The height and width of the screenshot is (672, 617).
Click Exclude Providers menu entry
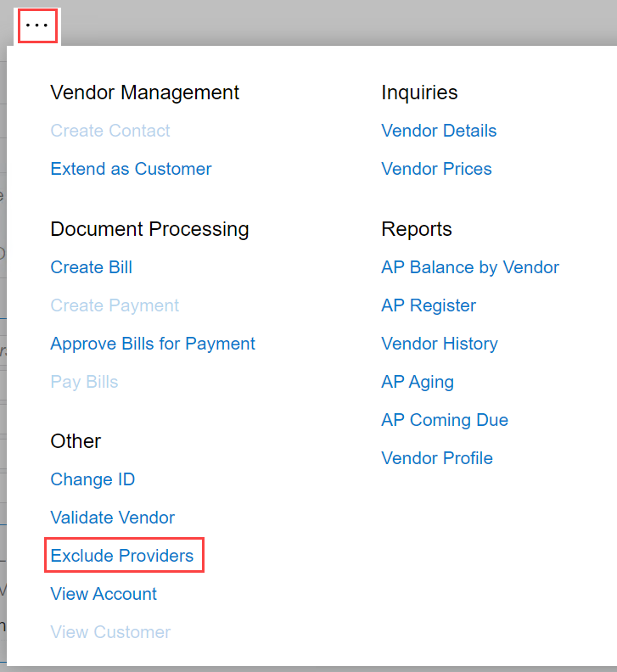coord(122,556)
